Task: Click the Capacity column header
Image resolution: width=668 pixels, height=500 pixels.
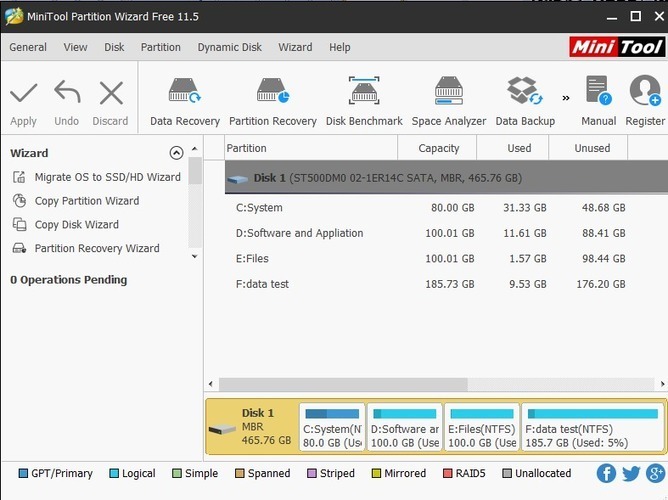Action: coord(438,148)
